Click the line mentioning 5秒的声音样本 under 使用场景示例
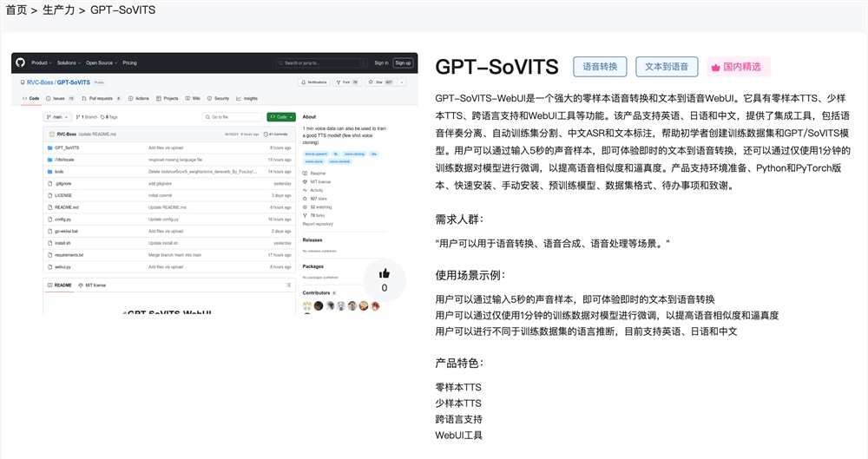 pos(575,299)
